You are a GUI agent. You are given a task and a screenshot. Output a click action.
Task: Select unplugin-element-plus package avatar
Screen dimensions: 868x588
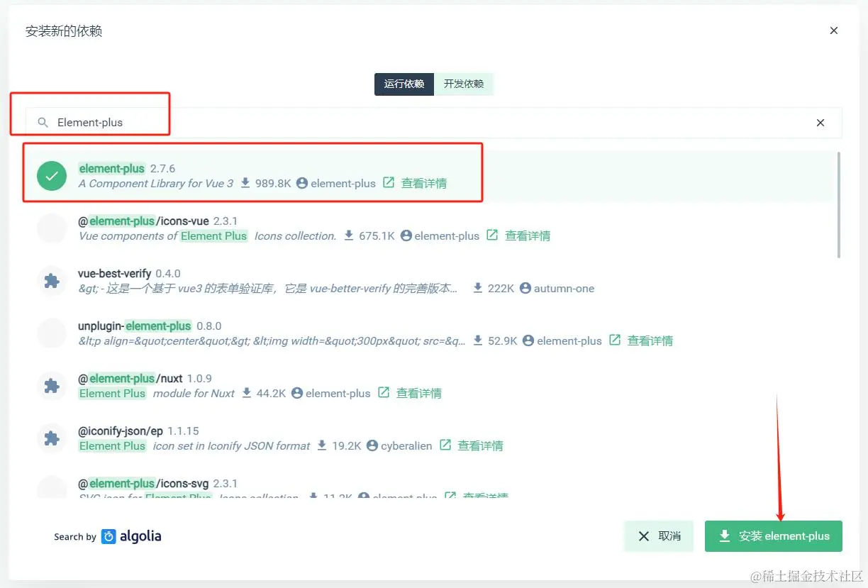[x=52, y=333]
